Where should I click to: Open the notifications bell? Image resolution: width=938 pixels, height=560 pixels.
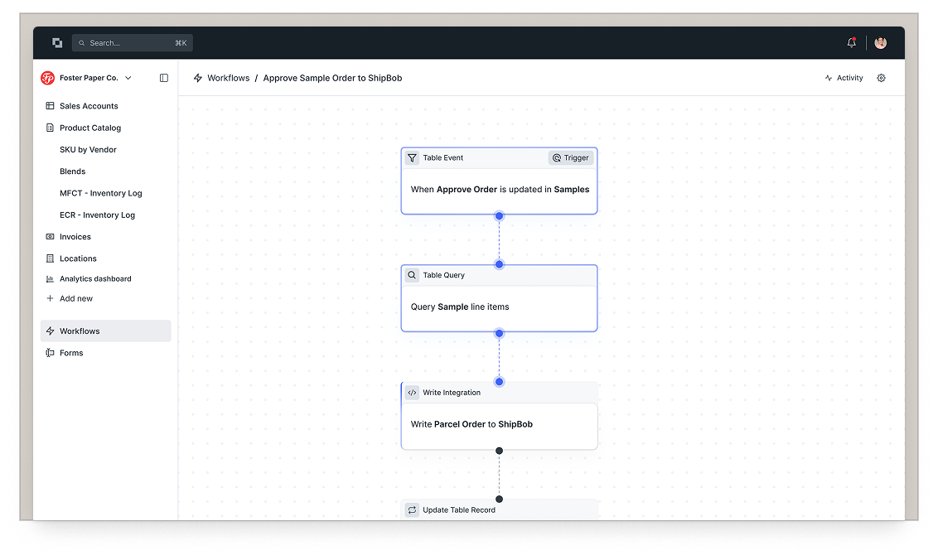(x=851, y=43)
